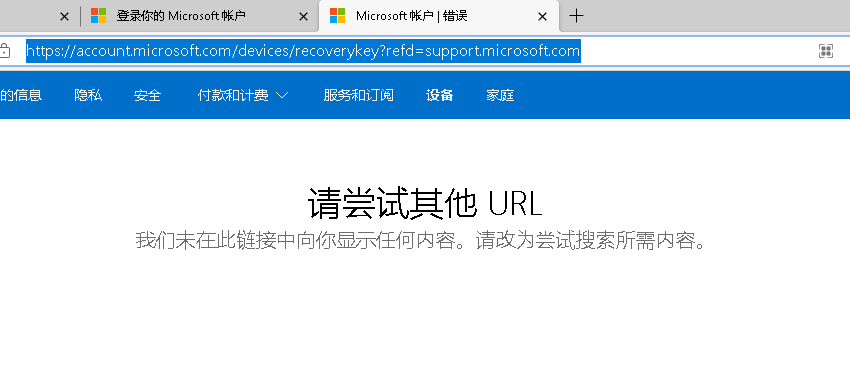The image size is (850, 374).
Task: Click the address bar URL field
Action: 303,51
